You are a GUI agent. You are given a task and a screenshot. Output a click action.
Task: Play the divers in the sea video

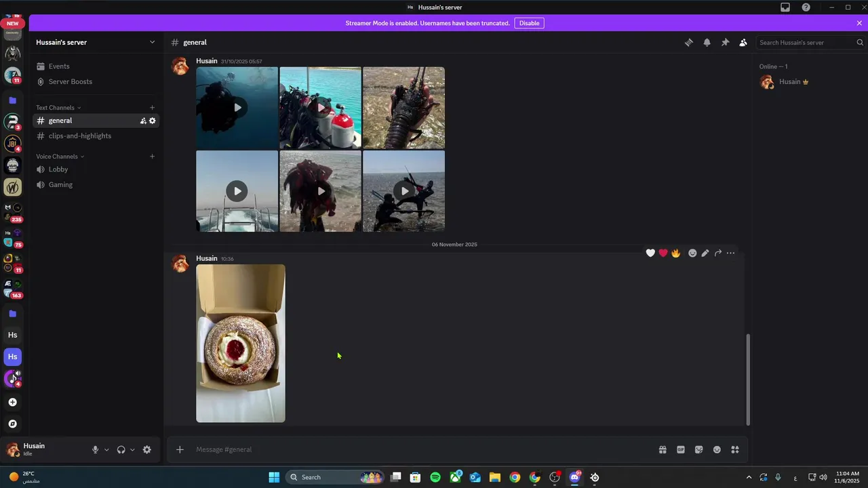pos(403,191)
